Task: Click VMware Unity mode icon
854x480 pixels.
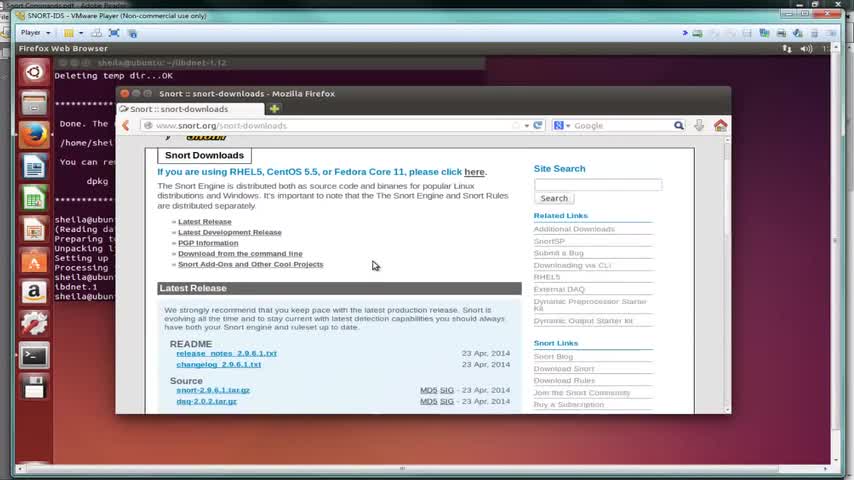Action: (132, 33)
